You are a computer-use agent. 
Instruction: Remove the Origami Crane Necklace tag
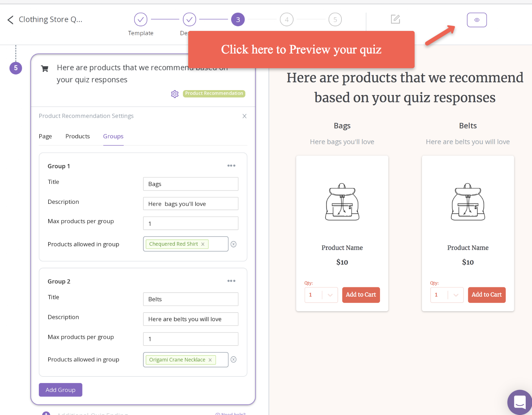coord(210,360)
